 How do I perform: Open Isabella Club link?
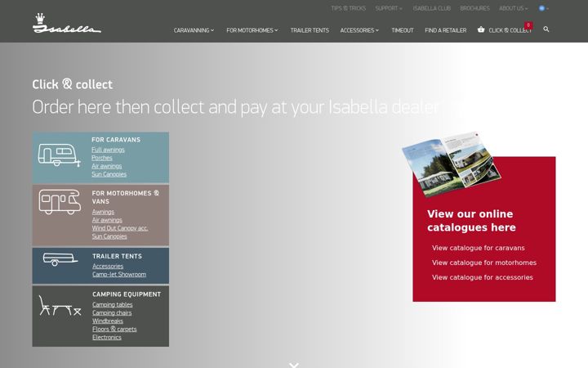(x=432, y=8)
